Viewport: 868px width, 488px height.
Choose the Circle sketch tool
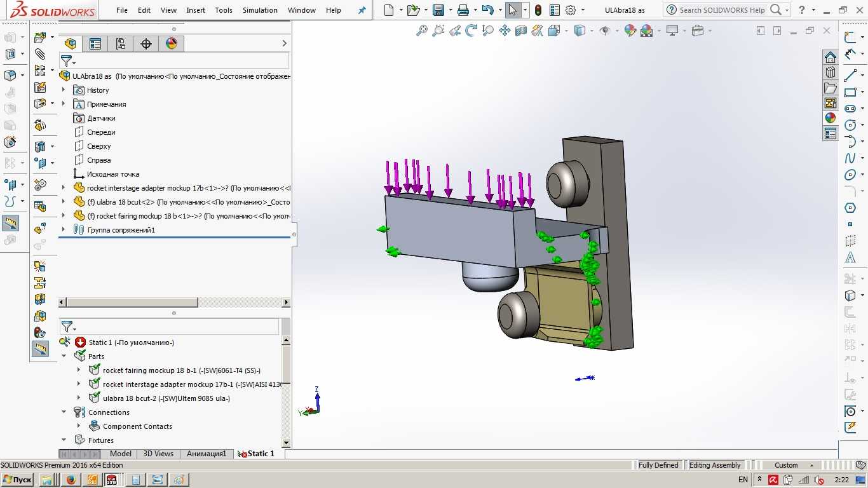pos(850,125)
